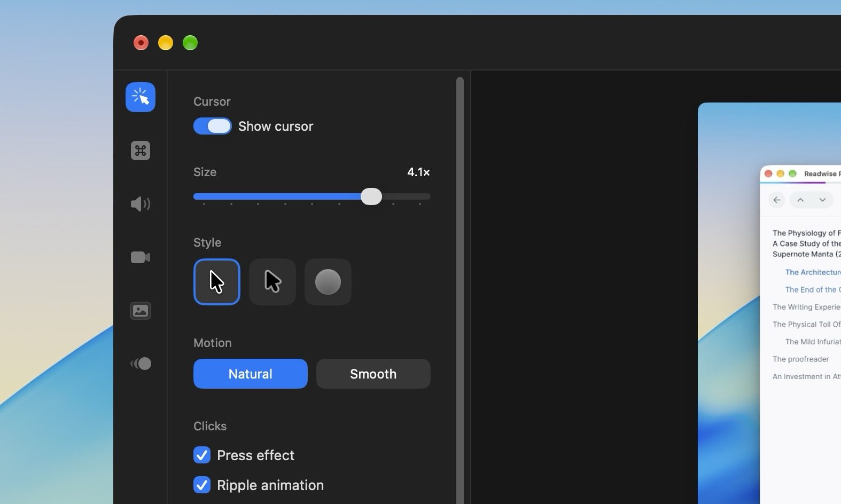Disable the Press effect checkbox
The width and height of the screenshot is (841, 504).
coord(202,455)
